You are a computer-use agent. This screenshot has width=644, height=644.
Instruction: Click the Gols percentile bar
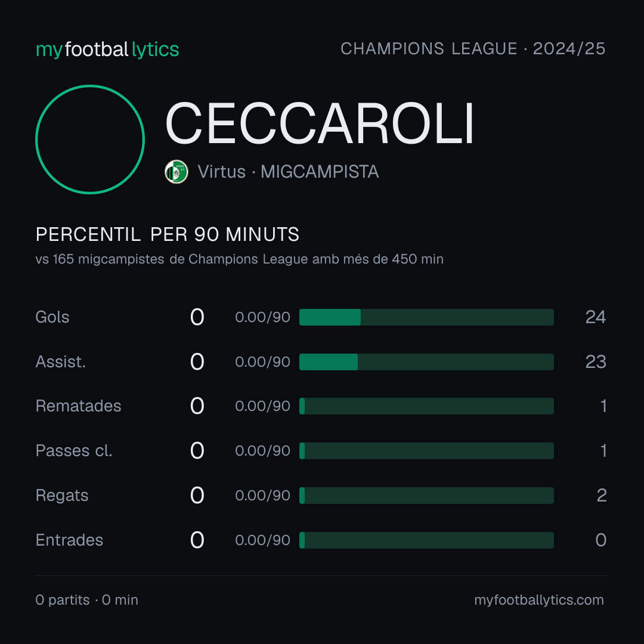click(426, 317)
